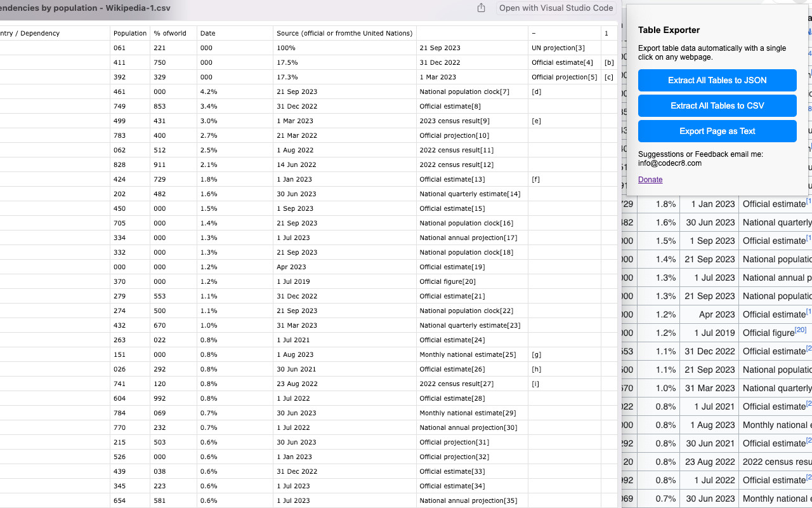Open the Donate link
The height and width of the screenshot is (508, 812).
[x=650, y=180]
